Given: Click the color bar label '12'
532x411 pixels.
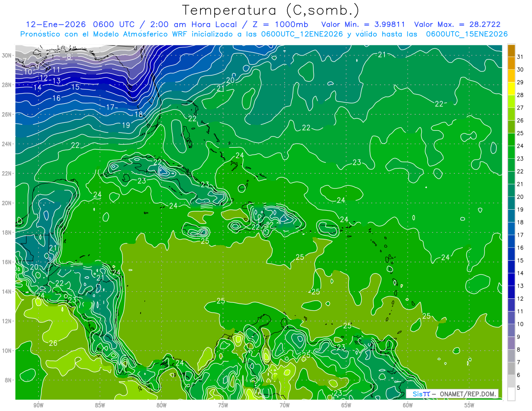Looking at the screenshot, I should [520, 298].
